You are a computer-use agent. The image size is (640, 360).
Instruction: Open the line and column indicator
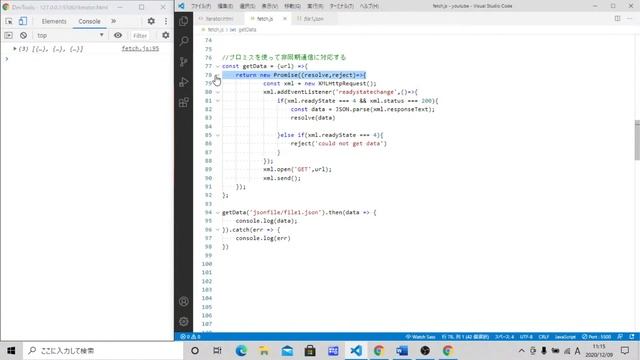465,337
